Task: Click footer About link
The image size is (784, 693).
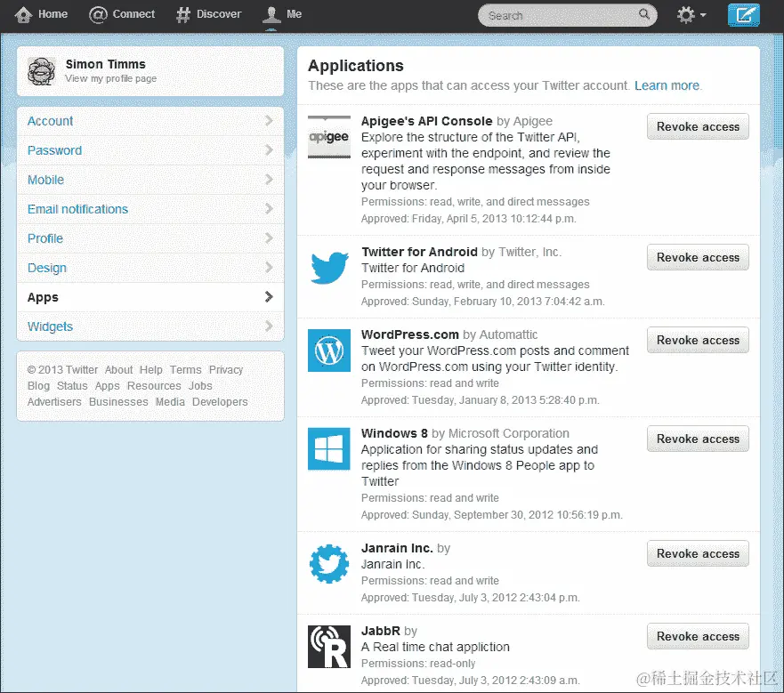Action: 118,370
